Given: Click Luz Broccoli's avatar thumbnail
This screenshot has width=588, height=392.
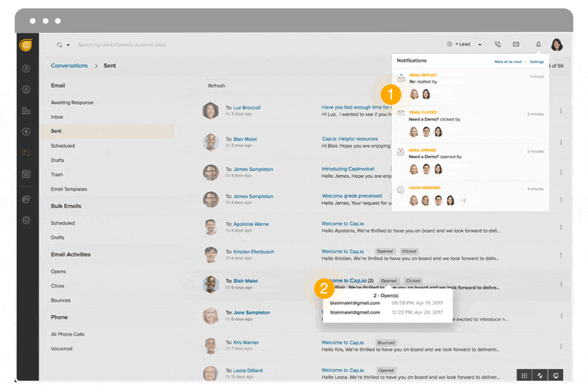Looking at the screenshot, I should click(x=210, y=111).
